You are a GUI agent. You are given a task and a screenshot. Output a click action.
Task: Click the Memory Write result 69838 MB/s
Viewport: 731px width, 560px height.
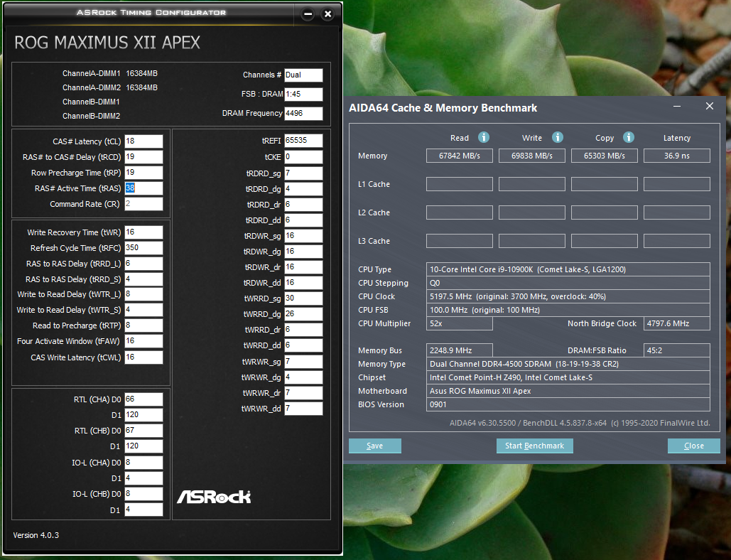tap(532, 156)
